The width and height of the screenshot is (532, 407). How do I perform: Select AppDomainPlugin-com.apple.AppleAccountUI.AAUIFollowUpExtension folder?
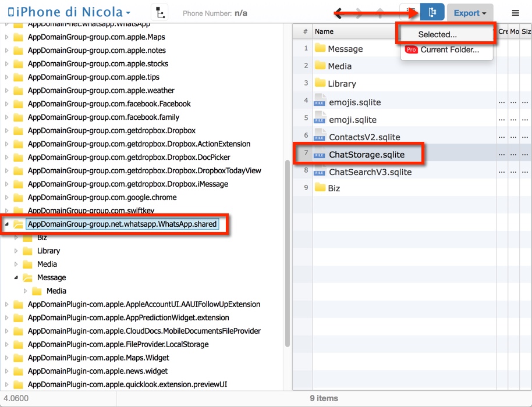(x=144, y=304)
